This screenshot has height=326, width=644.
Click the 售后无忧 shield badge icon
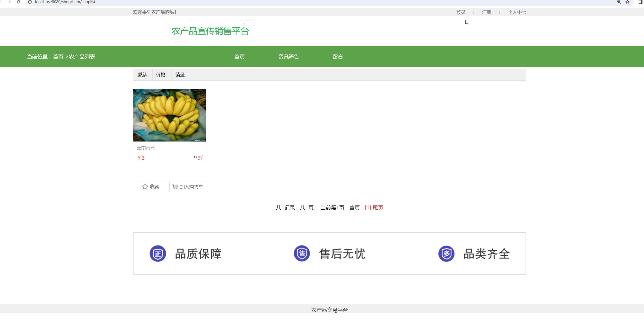coord(302,253)
